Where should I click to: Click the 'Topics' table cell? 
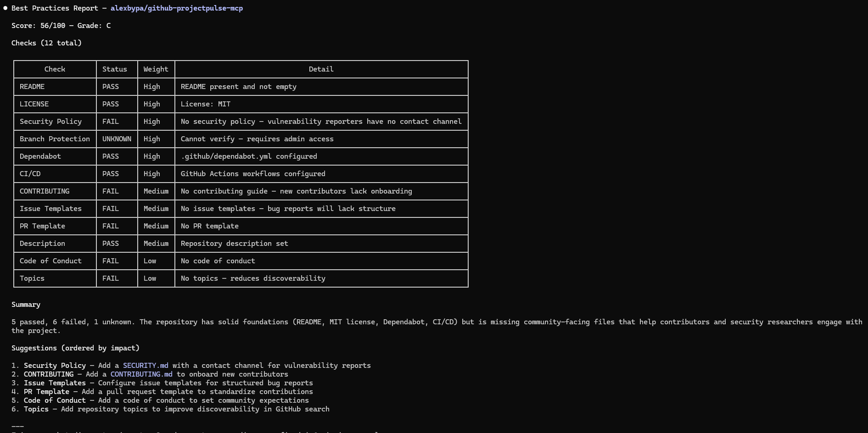pos(55,278)
